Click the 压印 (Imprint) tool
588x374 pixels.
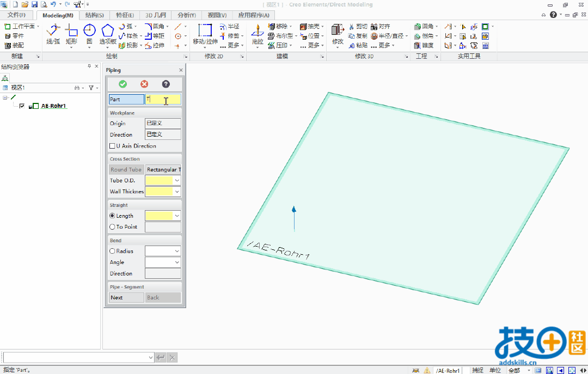[278, 45]
